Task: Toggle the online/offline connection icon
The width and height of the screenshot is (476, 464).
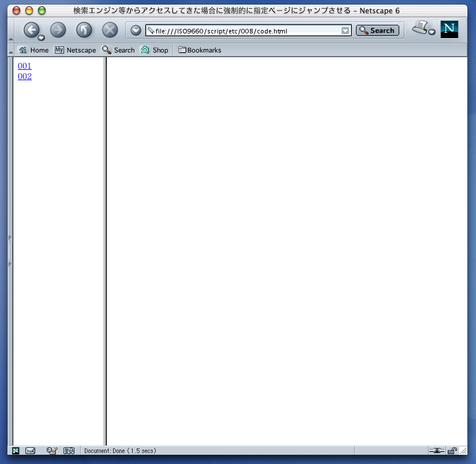Action: click(437, 451)
